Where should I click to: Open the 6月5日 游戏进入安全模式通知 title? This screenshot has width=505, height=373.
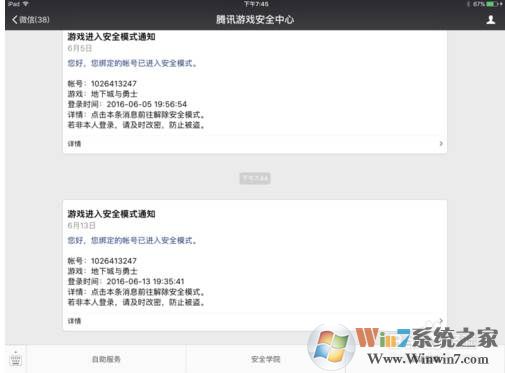[x=112, y=37]
